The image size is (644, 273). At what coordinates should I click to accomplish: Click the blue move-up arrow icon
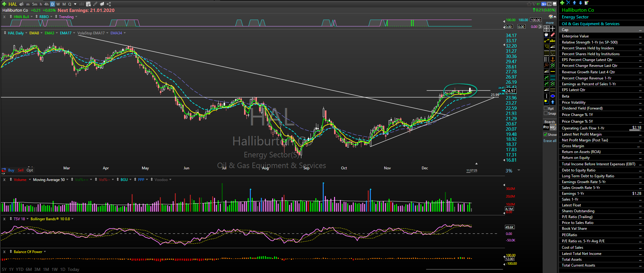click(574, 3)
